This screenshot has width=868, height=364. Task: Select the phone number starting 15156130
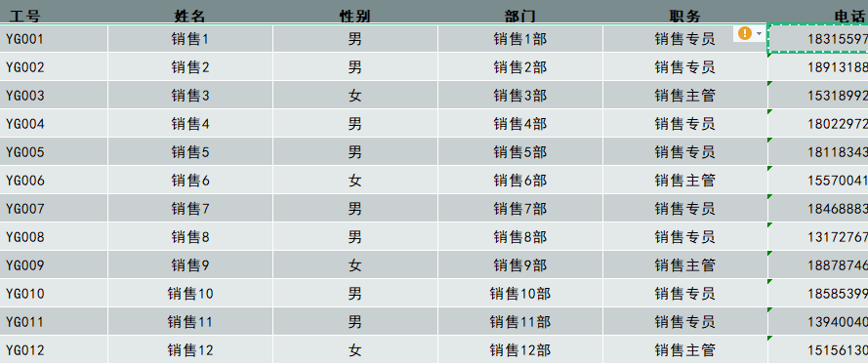pos(817,350)
